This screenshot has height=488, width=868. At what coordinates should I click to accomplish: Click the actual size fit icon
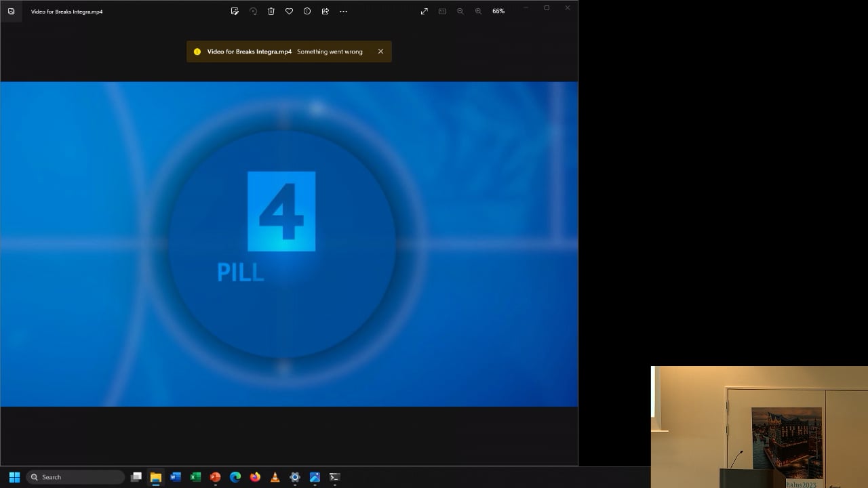[443, 12]
